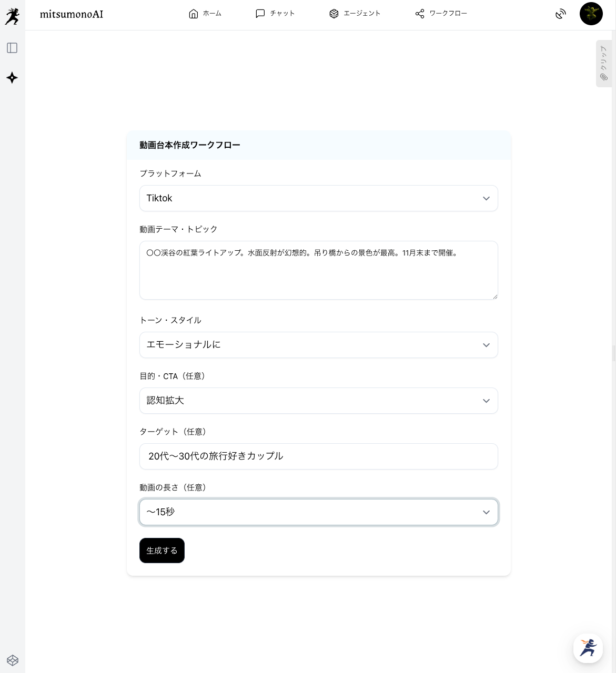
Task: Go to ホーム in the navigation
Action: 205,14
